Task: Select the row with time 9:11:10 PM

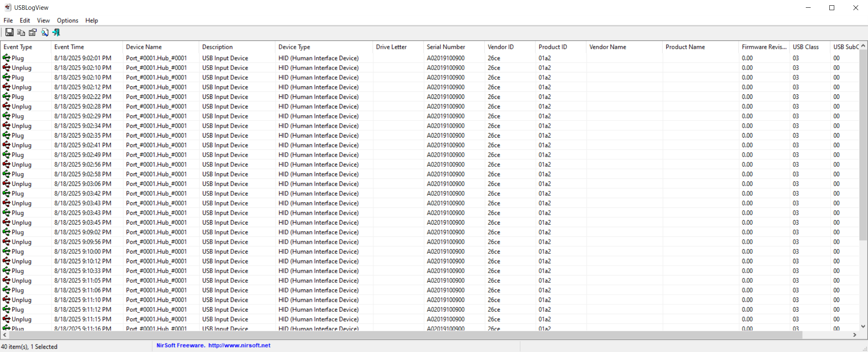Action: (430, 300)
